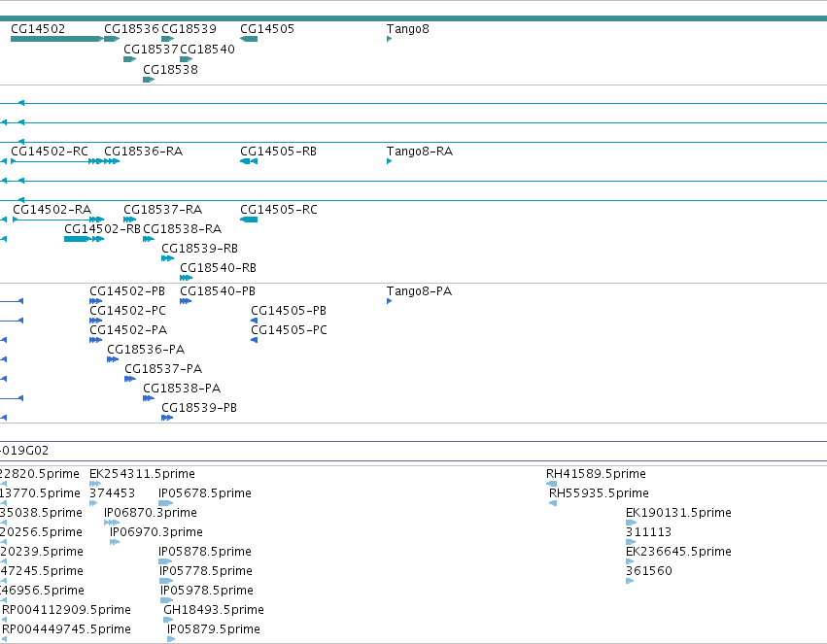Select the CG18540-PB protein label
Screen dimensions: 827x644
click(218, 291)
